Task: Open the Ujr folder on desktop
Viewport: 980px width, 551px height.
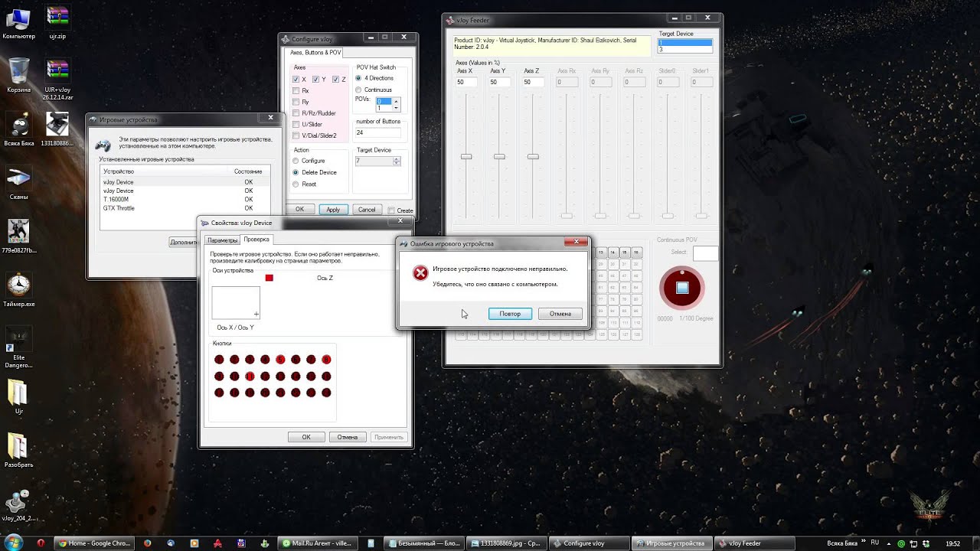Action: 18,397
